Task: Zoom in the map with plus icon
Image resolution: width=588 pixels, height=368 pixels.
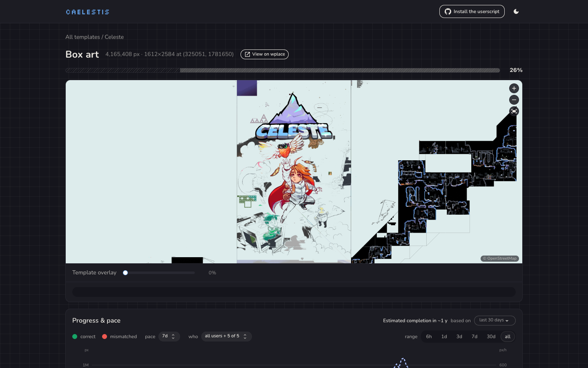Action: pyautogui.click(x=514, y=88)
